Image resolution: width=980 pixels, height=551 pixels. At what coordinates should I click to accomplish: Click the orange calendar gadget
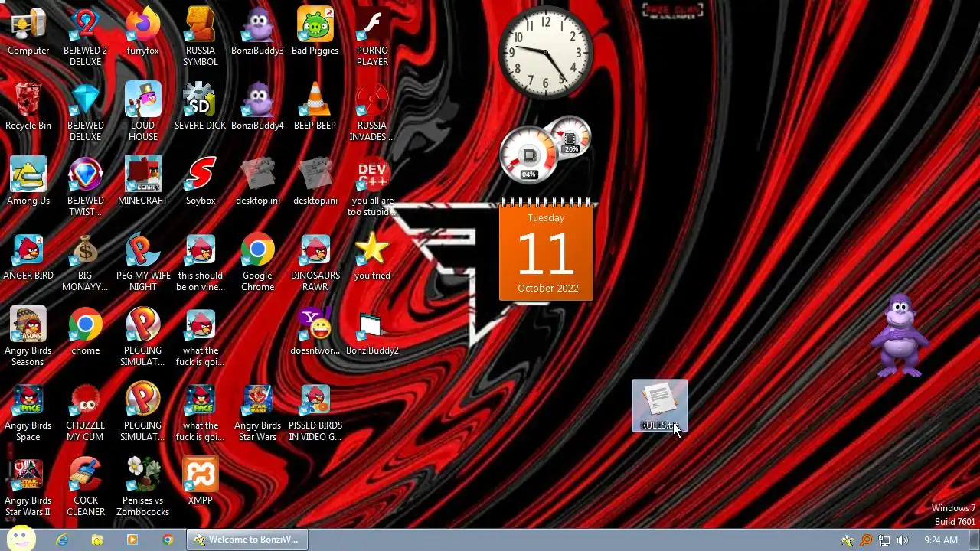(x=546, y=249)
